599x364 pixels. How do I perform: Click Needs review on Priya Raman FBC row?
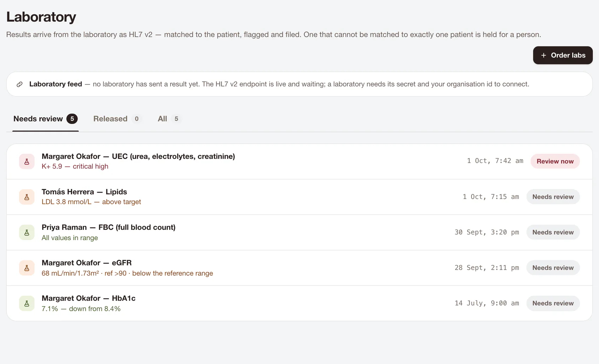553,232
